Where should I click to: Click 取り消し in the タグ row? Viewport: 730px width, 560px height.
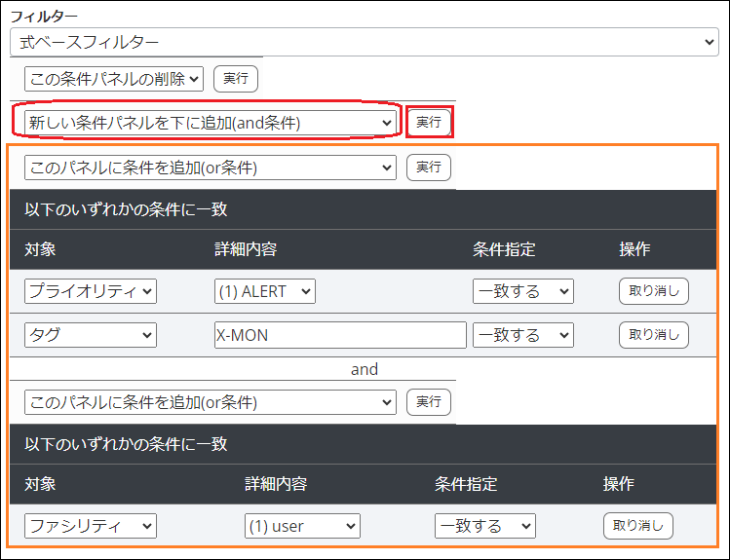pos(653,335)
